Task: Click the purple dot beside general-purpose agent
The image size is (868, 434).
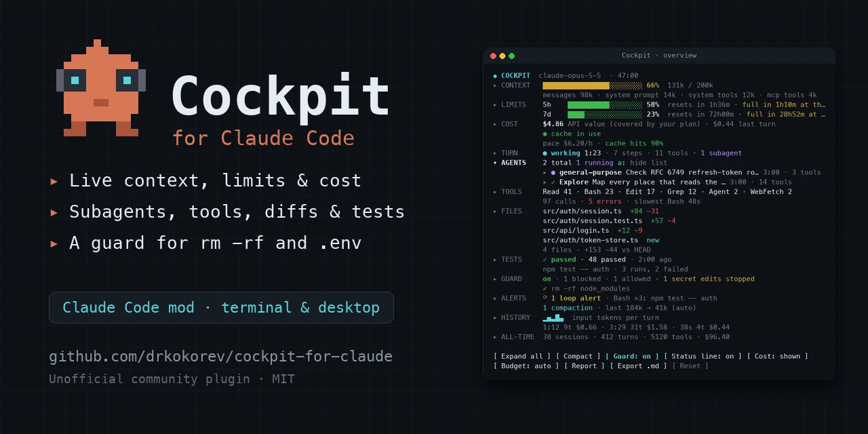Action: (553, 172)
